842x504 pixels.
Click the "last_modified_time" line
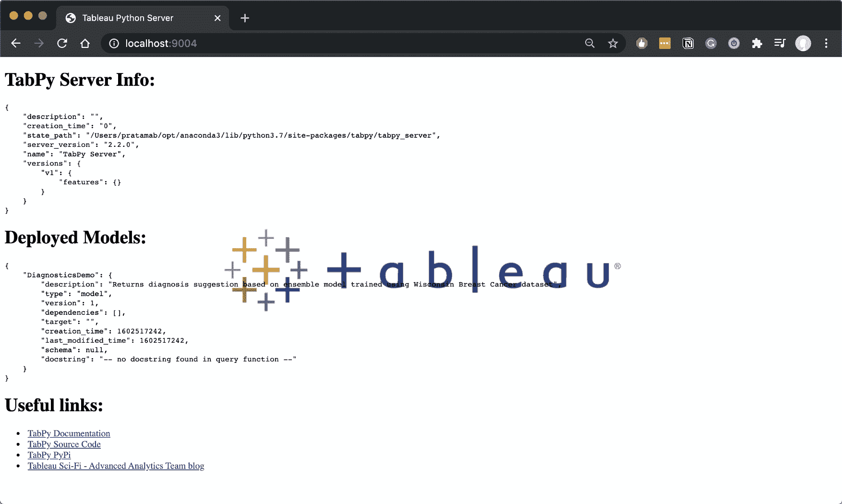(x=115, y=341)
